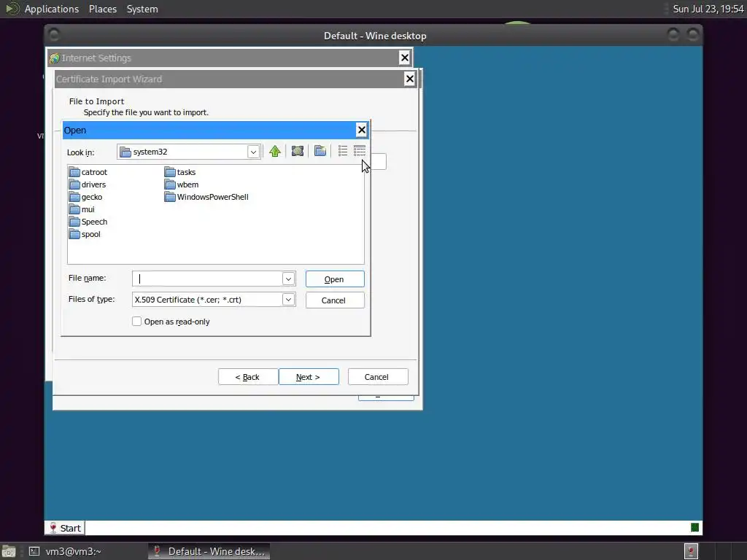Close the Internet Settings window
The height and width of the screenshot is (560, 747).
tap(404, 58)
